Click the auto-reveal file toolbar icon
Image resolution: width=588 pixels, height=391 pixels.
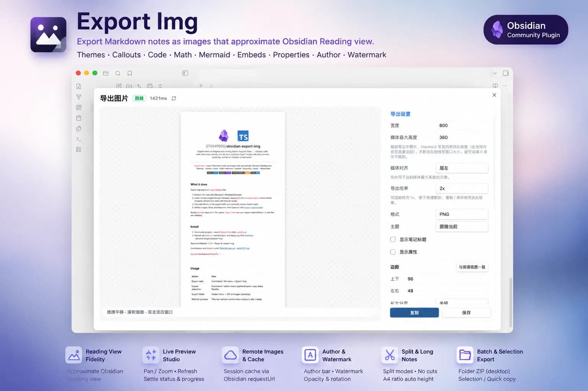tap(150, 86)
